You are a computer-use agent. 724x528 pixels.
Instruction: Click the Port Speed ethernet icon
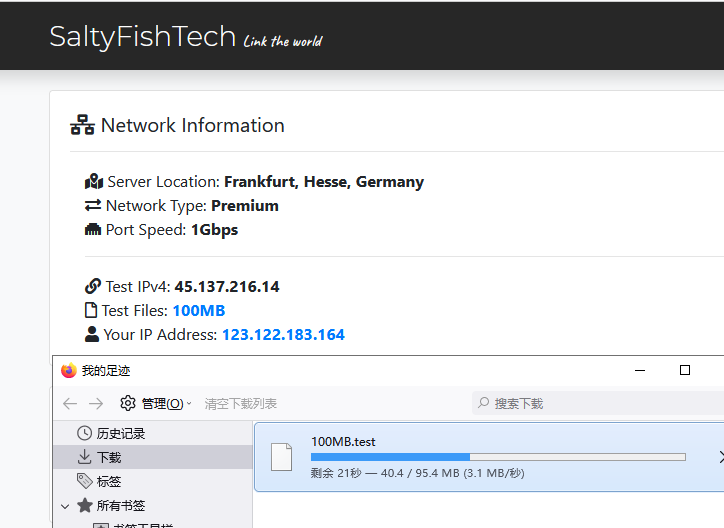pos(93,229)
